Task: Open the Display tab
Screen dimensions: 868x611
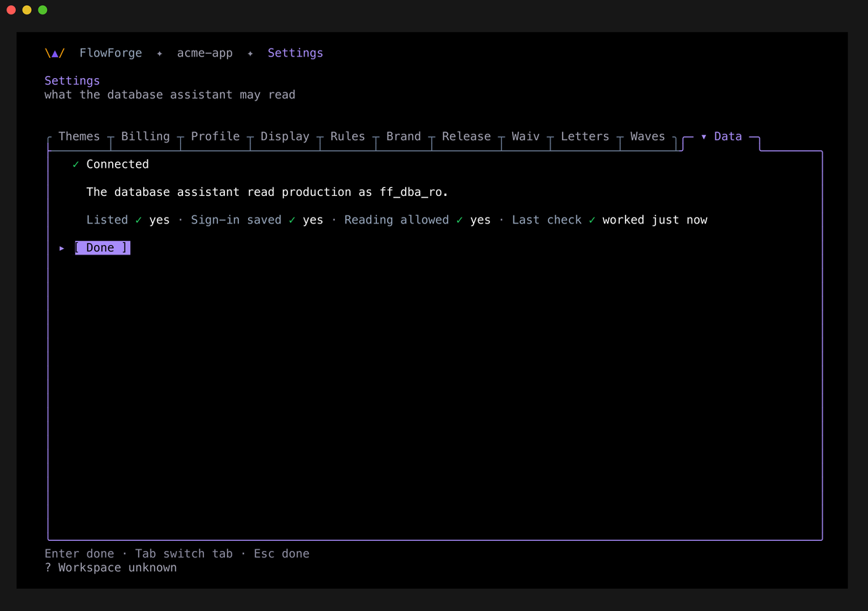Action: (x=285, y=136)
